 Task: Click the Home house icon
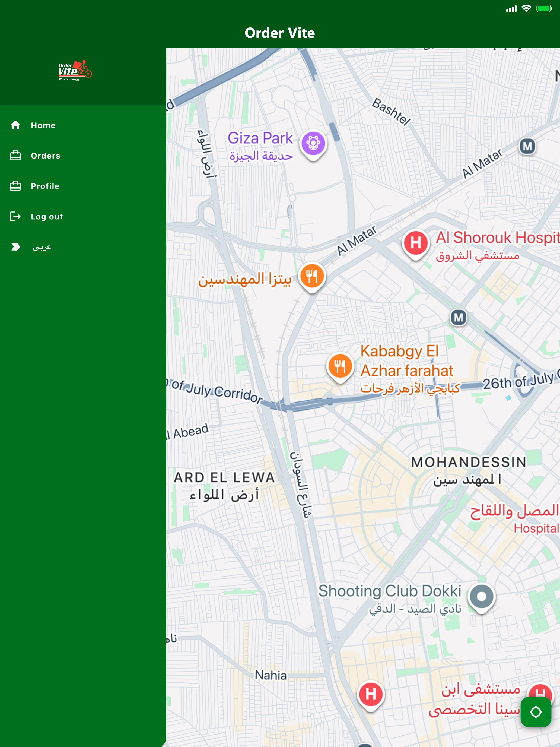click(15, 125)
